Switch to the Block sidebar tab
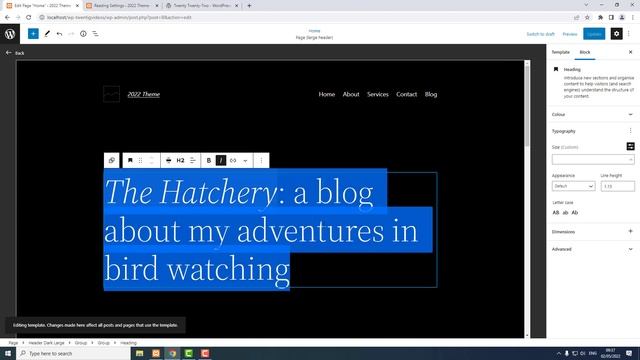The image size is (640, 360). click(584, 52)
